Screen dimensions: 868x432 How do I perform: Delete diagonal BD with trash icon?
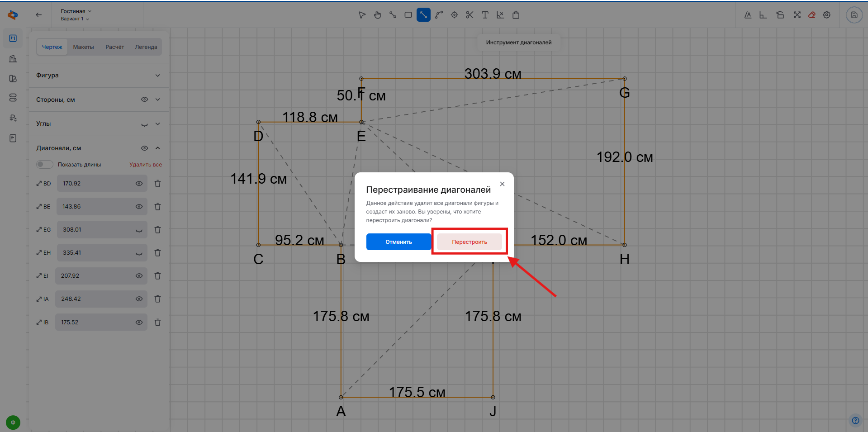click(157, 184)
